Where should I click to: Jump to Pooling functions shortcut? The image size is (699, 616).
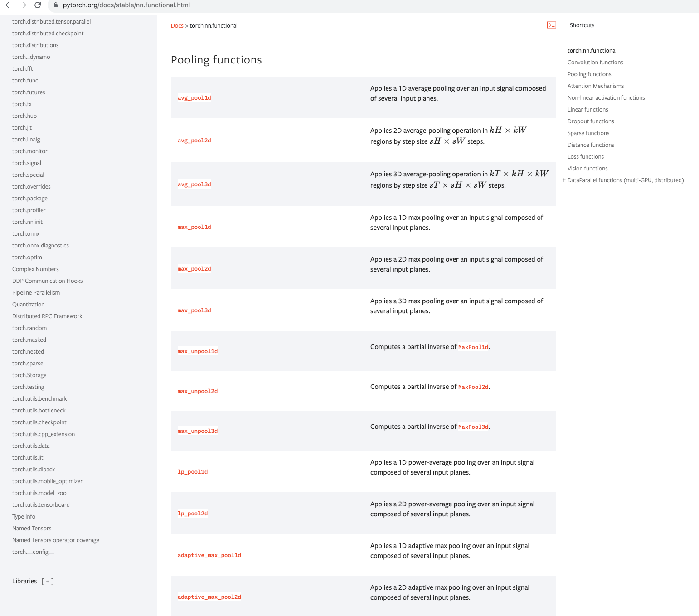point(589,74)
